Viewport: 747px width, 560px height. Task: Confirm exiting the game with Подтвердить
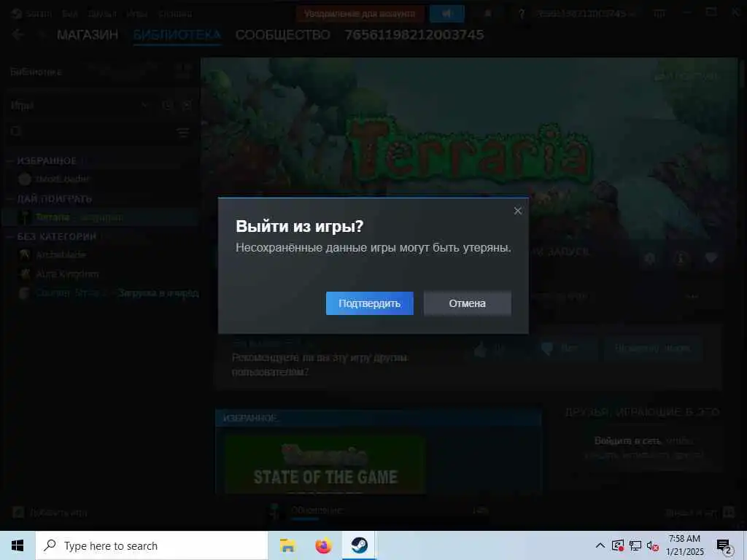pyautogui.click(x=369, y=303)
